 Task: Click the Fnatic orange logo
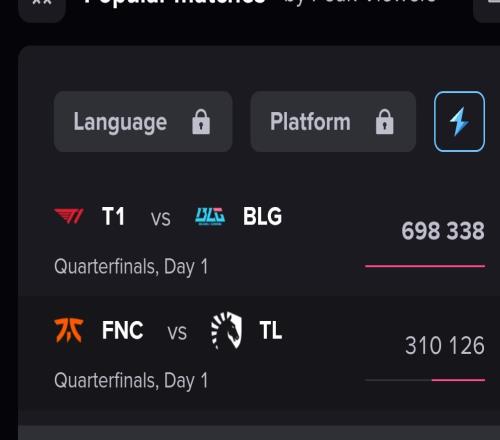[69, 330]
